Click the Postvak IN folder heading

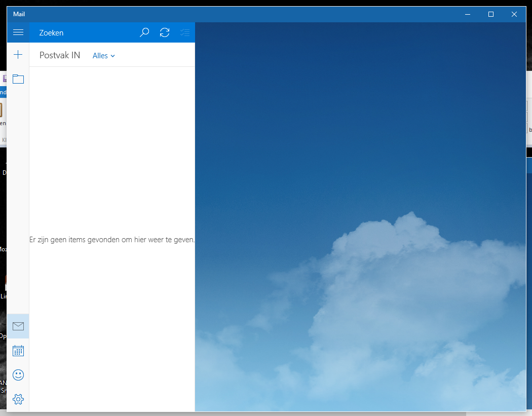pos(60,56)
